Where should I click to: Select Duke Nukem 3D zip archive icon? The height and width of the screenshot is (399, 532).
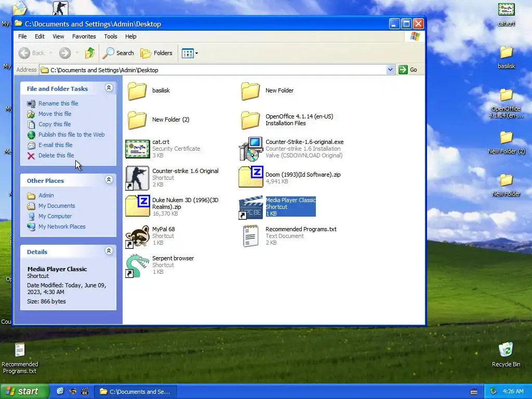point(137,206)
